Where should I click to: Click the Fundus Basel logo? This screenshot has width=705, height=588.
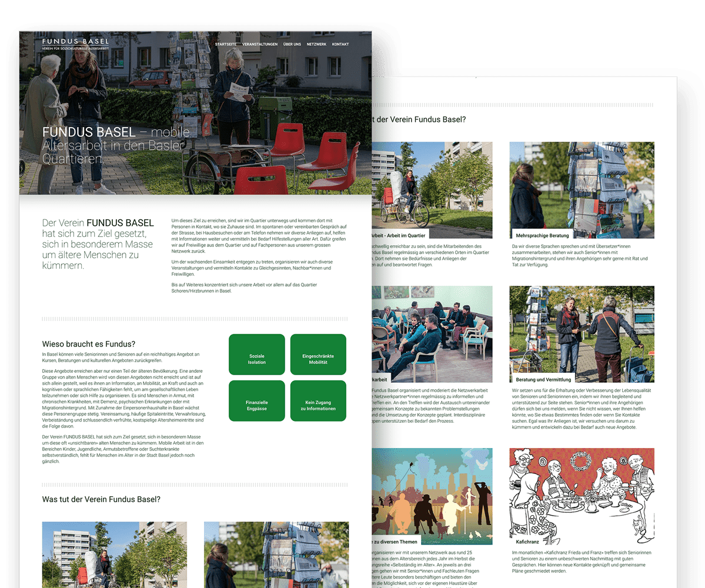pyautogui.click(x=75, y=44)
